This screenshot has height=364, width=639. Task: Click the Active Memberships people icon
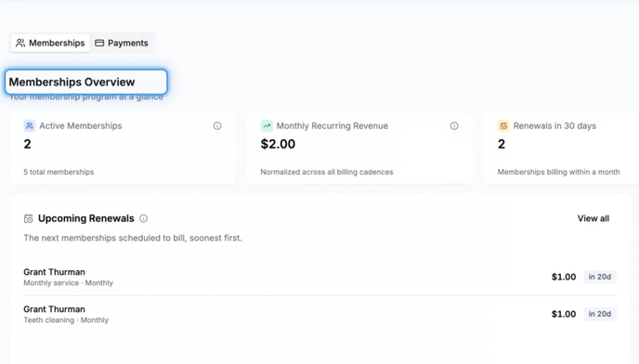point(30,125)
